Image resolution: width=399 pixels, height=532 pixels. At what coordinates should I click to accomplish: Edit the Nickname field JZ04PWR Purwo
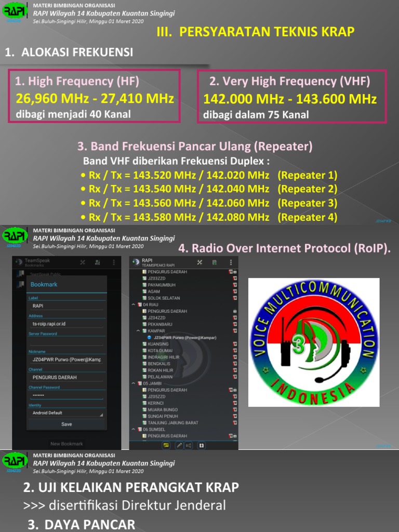coord(66,360)
